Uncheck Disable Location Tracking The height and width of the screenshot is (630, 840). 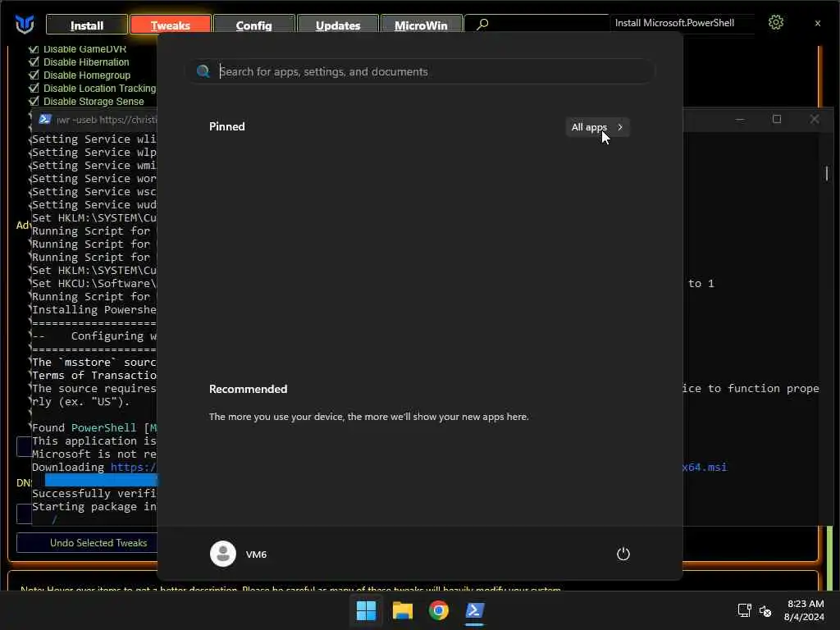coord(34,88)
